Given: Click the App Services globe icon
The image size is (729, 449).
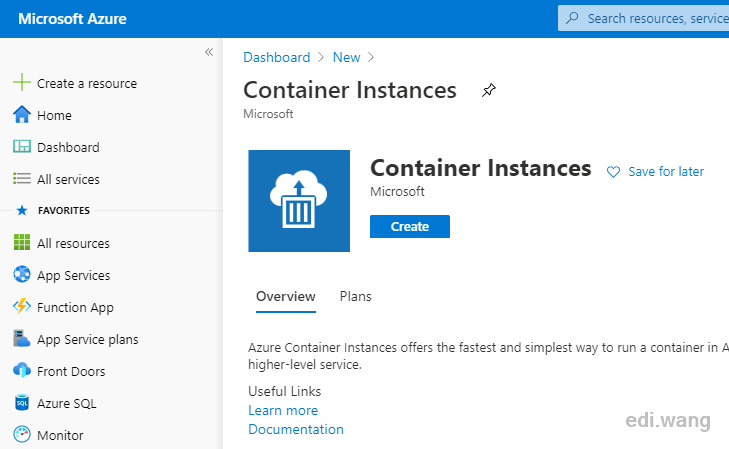Looking at the screenshot, I should point(22,275).
